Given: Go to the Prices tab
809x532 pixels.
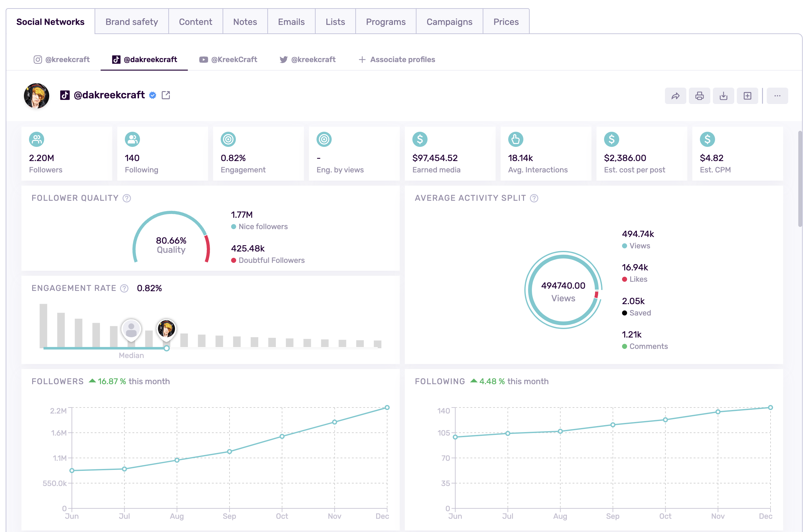Looking at the screenshot, I should tap(505, 22).
